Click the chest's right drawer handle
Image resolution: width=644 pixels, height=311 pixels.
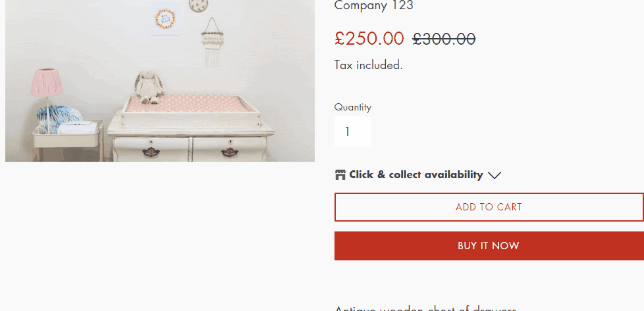pos(230,152)
